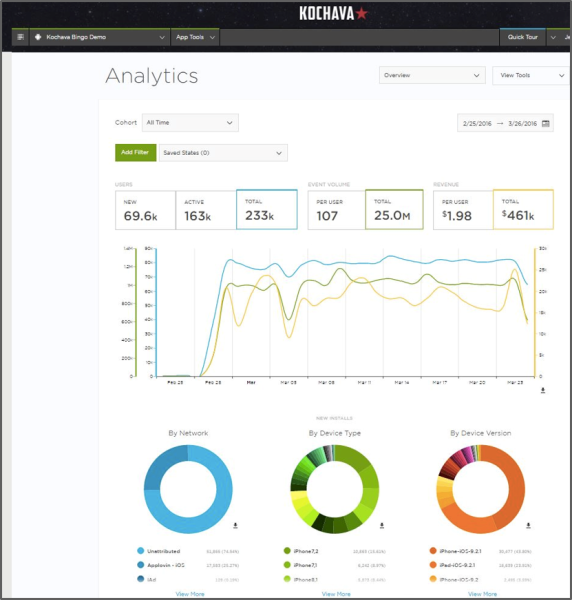Download the By Device Type donut chart

tap(381, 525)
